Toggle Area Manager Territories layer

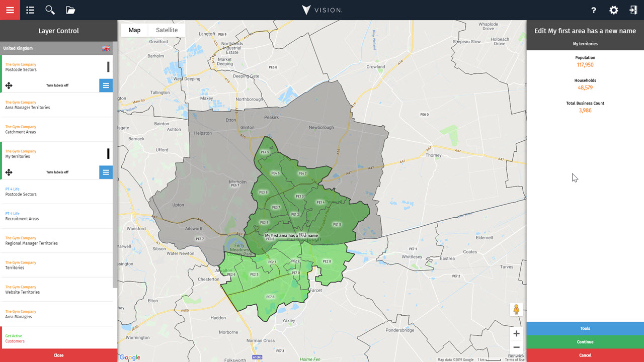tap(56, 105)
